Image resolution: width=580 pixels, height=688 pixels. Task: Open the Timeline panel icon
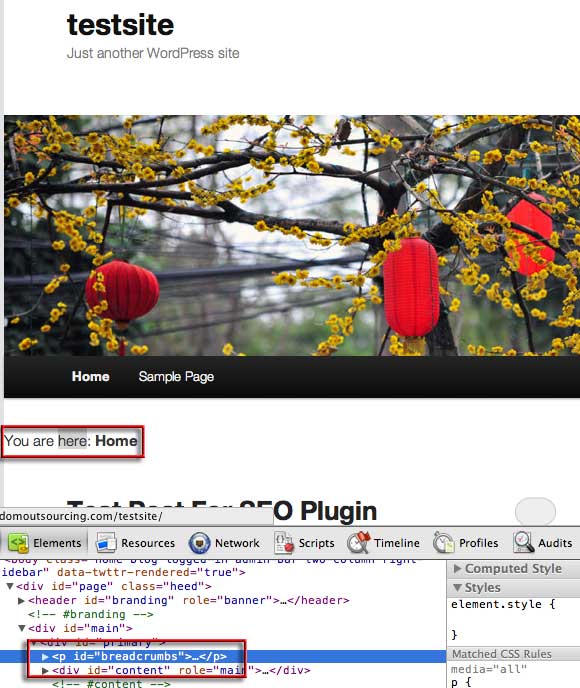358,543
